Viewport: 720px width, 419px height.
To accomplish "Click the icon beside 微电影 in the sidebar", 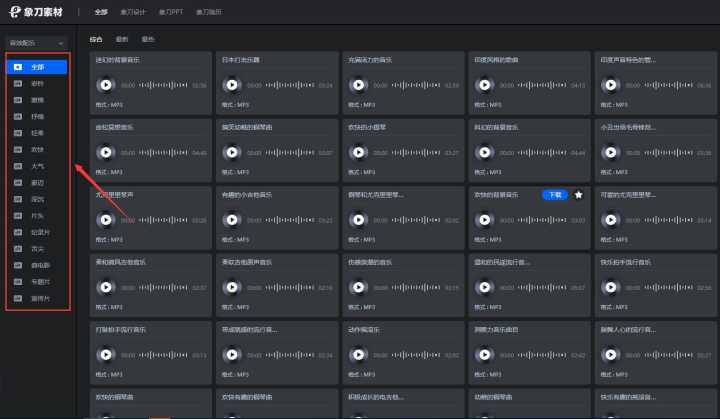I will pos(18,266).
